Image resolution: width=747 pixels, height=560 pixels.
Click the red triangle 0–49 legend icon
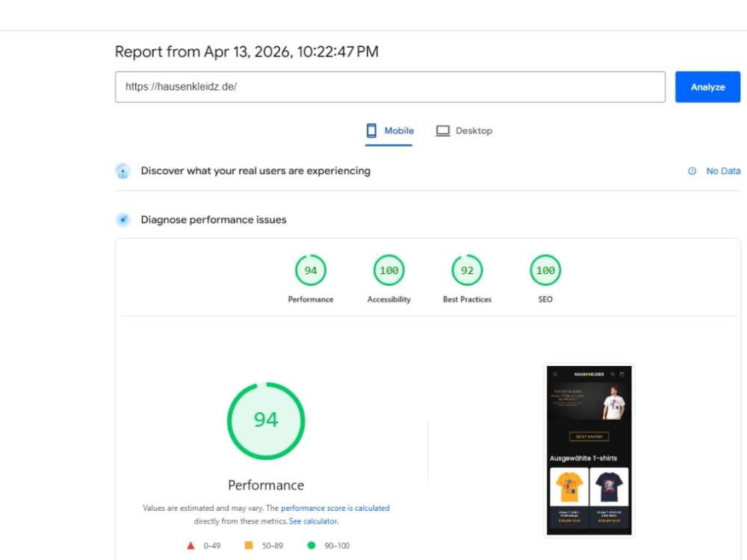pos(190,545)
